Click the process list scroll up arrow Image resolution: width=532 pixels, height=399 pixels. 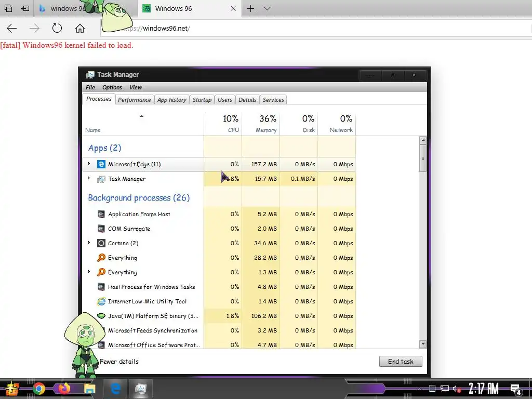(423, 140)
